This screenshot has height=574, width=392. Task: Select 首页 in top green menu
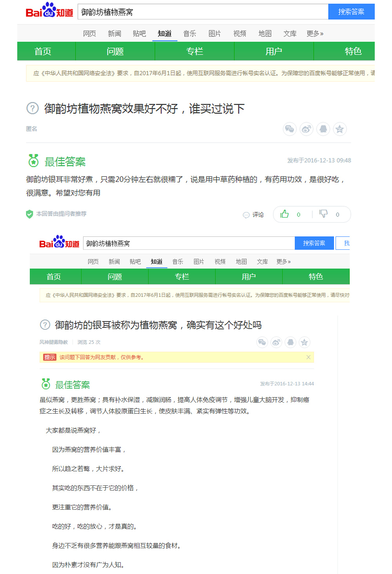(x=43, y=51)
